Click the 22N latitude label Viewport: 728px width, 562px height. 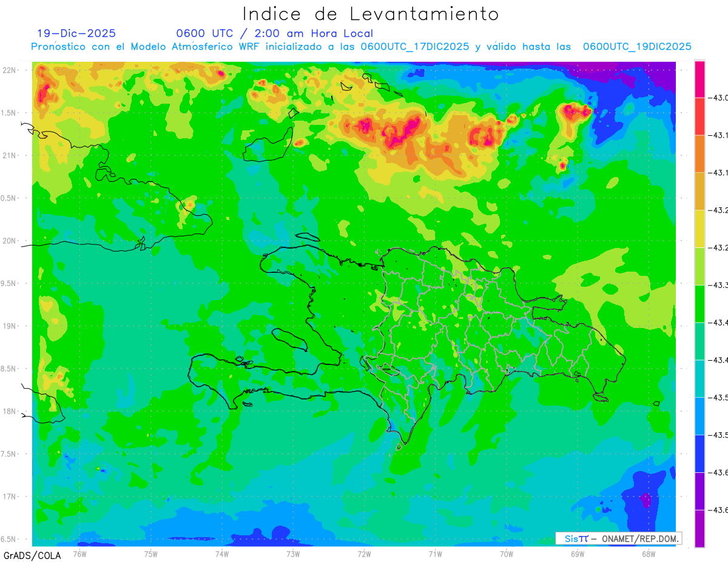[x=10, y=70]
